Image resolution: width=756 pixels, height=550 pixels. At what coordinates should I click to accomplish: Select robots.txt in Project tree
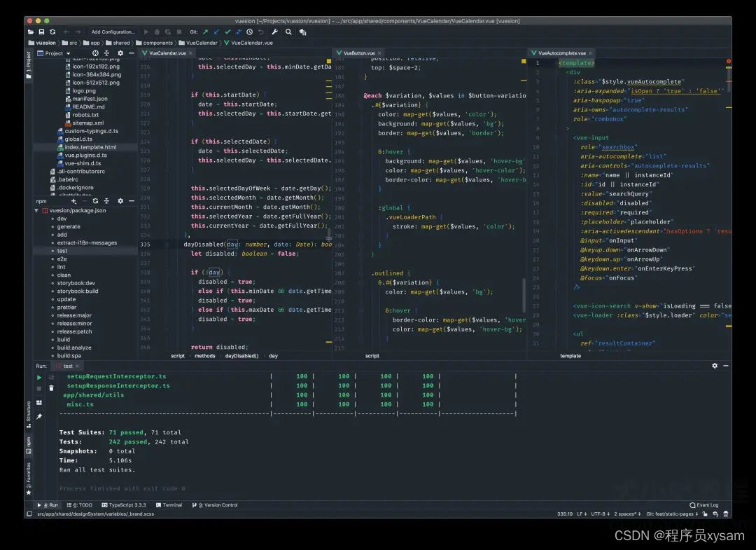pyautogui.click(x=82, y=115)
